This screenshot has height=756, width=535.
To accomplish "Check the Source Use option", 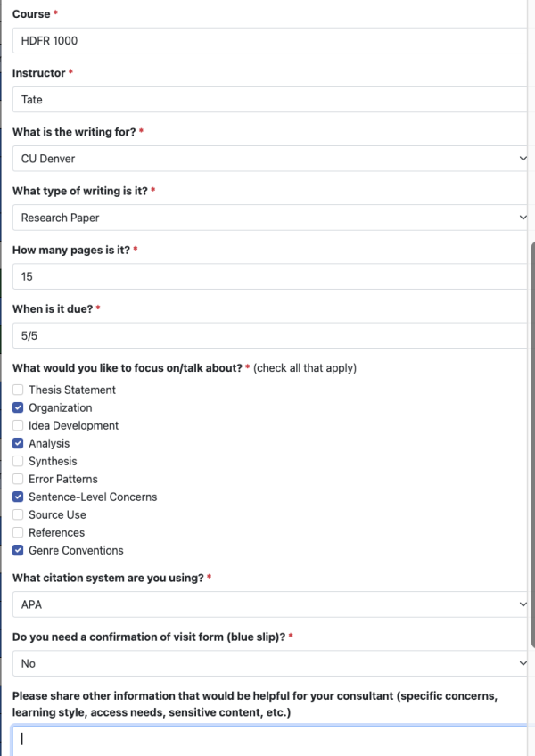I will [x=18, y=514].
